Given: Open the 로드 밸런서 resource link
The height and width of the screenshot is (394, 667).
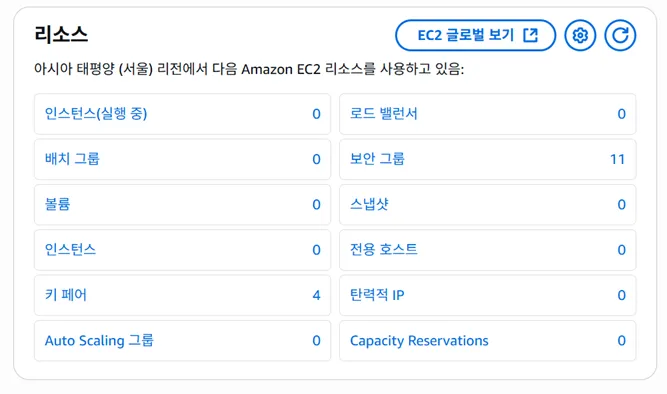Looking at the screenshot, I should point(384,114).
